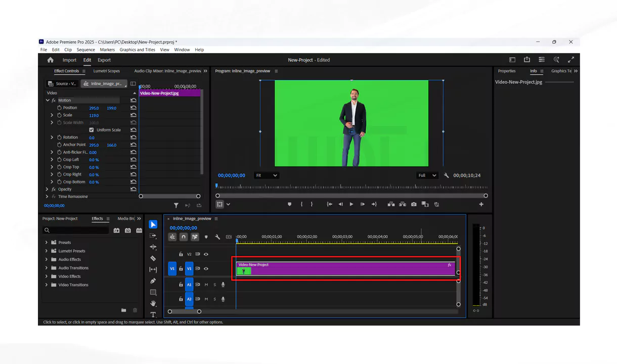Viewport: 617px width, 364px height.
Task: Toggle animation stopwatch for Rotation
Action: [x=59, y=137]
